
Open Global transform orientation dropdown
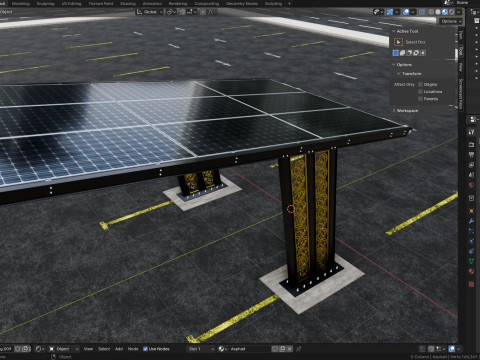(150, 12)
